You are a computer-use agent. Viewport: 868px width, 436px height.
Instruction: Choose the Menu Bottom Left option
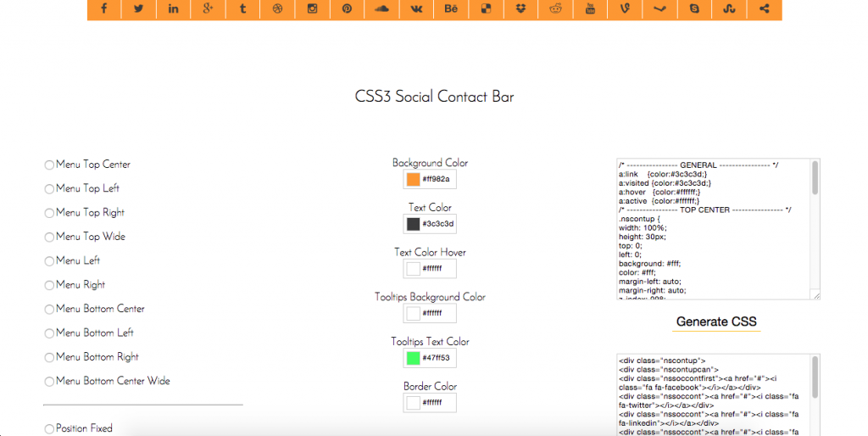coord(49,333)
